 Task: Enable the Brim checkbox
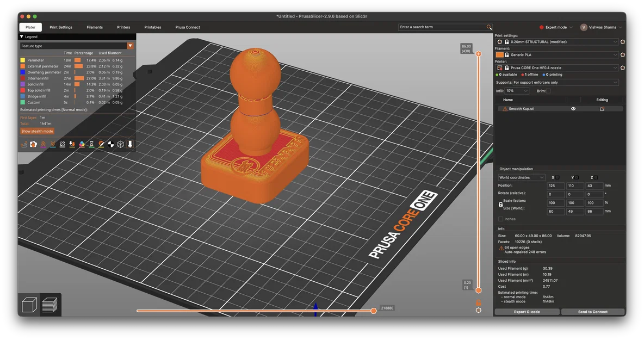(x=548, y=91)
